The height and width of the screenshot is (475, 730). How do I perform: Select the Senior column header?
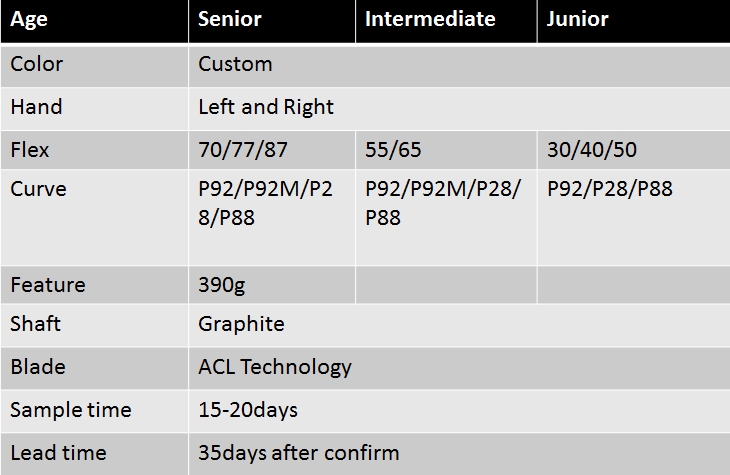pyautogui.click(x=272, y=21)
